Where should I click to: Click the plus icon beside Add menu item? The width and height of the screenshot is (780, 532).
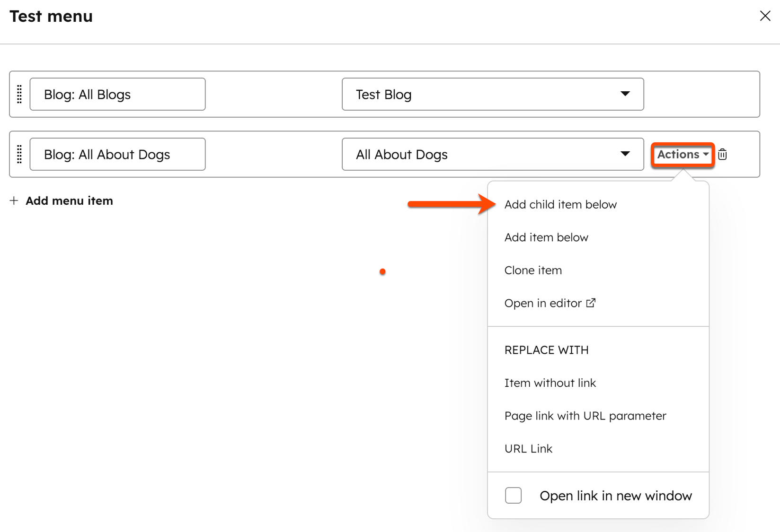click(x=14, y=201)
